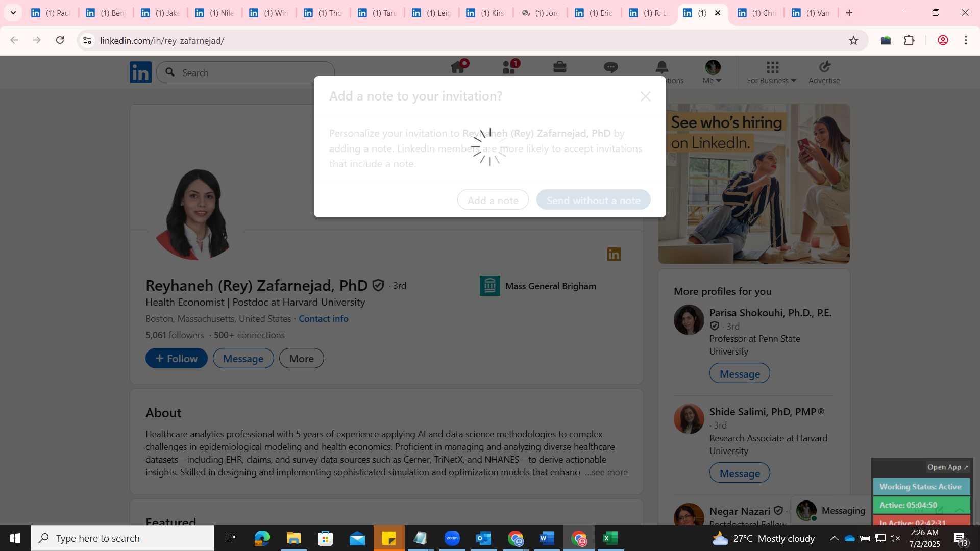Open the See who's hiring ad
980x551 pixels.
tap(754, 184)
